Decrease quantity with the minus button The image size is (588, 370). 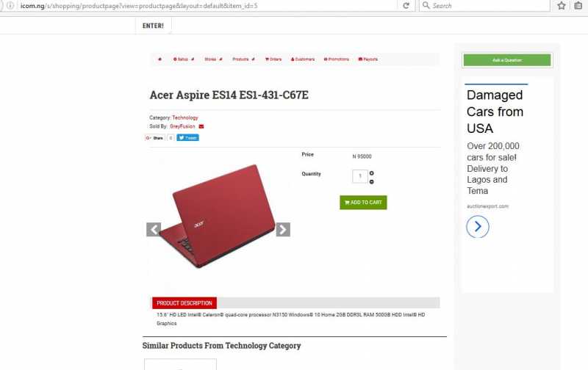point(372,181)
